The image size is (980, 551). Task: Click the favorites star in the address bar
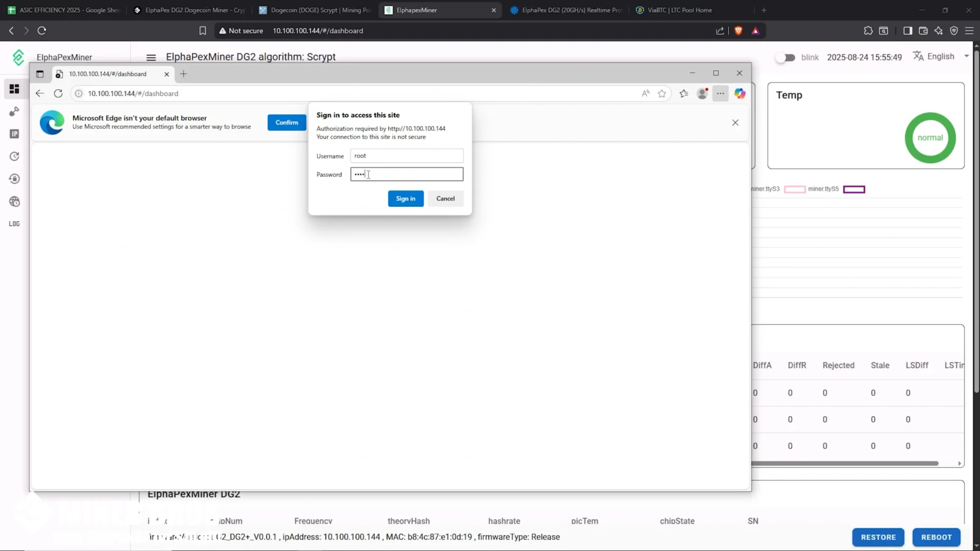(662, 93)
